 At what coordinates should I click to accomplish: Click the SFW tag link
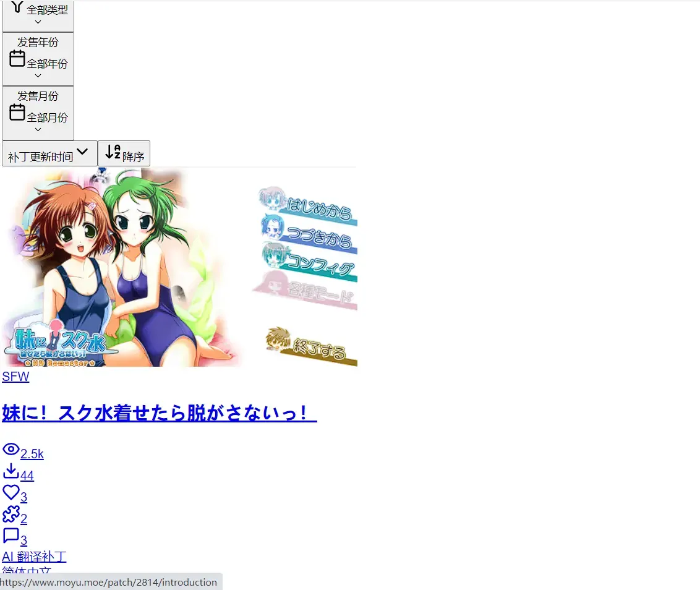click(15, 377)
